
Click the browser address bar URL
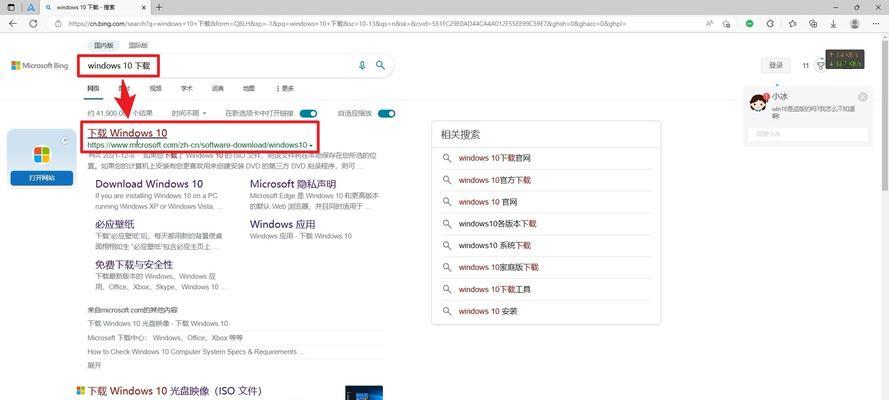347,24
